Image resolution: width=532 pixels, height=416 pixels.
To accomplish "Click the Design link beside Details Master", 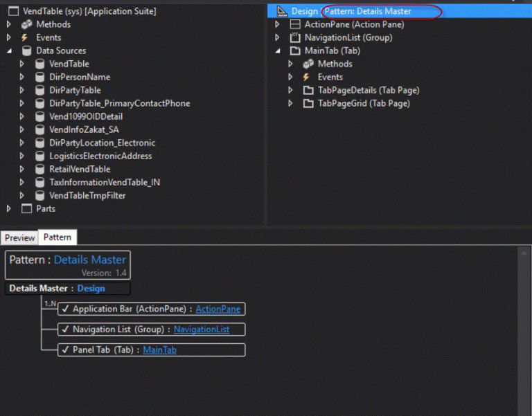I will pos(91,289).
